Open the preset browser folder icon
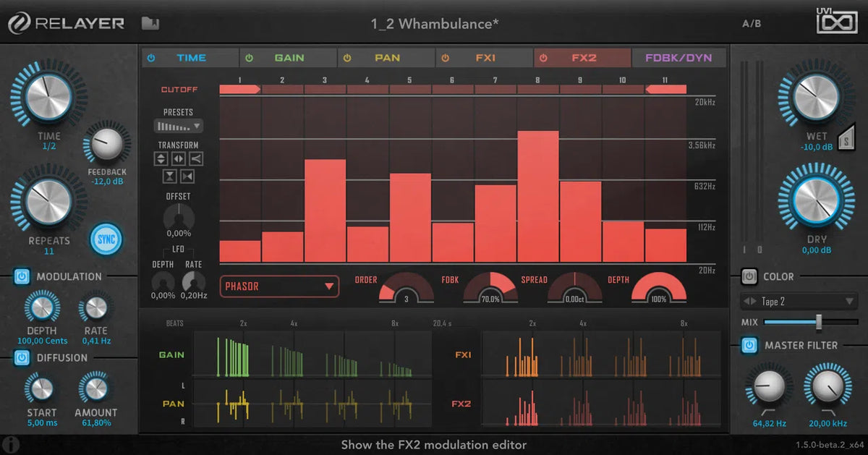Screen dimensions: 868x455 click(x=150, y=24)
